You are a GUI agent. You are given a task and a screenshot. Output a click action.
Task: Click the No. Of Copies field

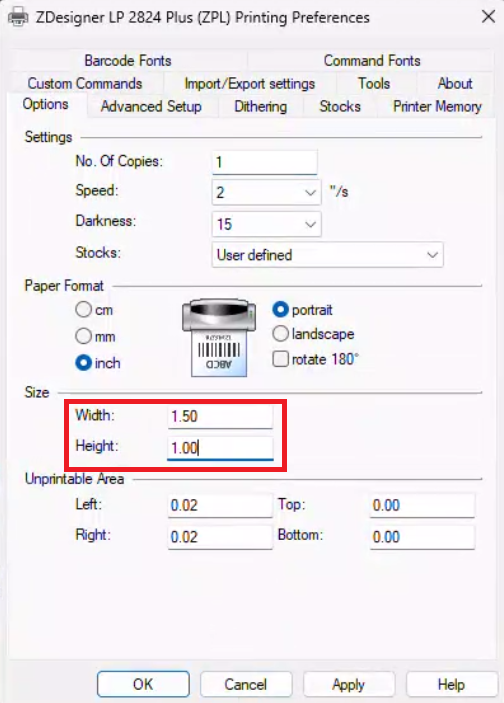(x=265, y=162)
